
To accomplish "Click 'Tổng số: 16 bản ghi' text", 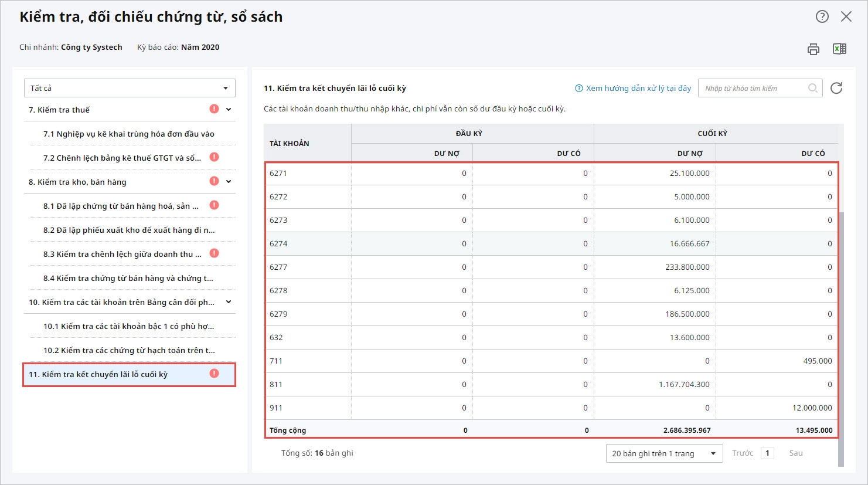I will [x=317, y=453].
